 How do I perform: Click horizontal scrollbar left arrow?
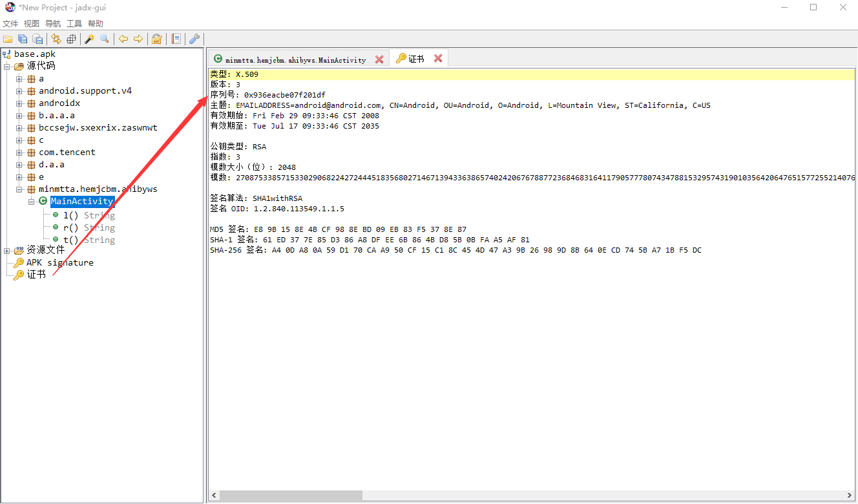click(214, 495)
